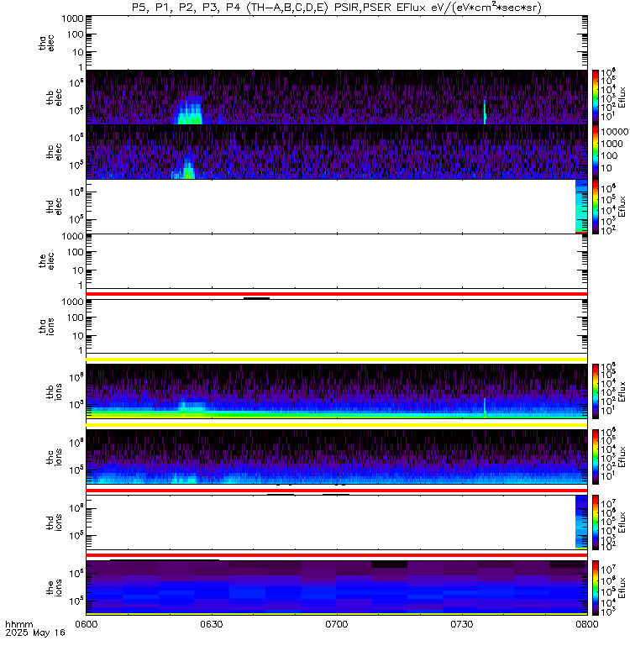Viewport: 630px width, 672px height.
Task: Click the 'Eflux' label beside 'the ions' colorbar
Action: point(622,588)
